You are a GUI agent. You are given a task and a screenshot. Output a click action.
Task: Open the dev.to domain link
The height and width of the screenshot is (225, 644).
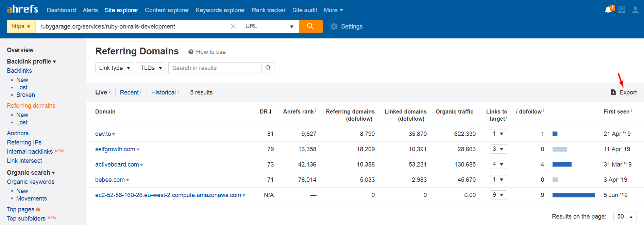[x=103, y=134]
